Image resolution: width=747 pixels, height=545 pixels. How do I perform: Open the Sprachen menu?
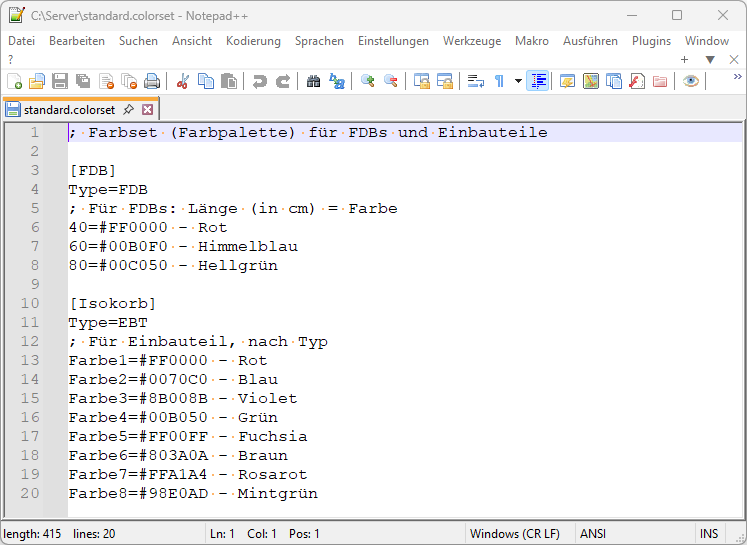point(319,41)
